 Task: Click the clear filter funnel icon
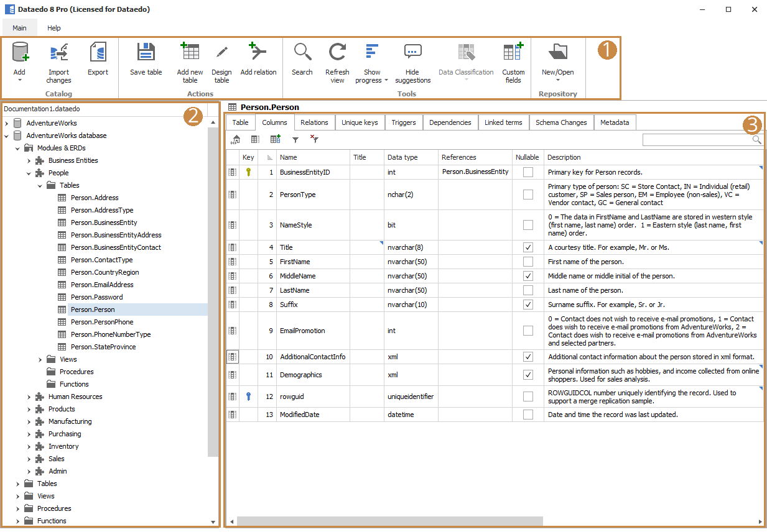tap(314, 140)
